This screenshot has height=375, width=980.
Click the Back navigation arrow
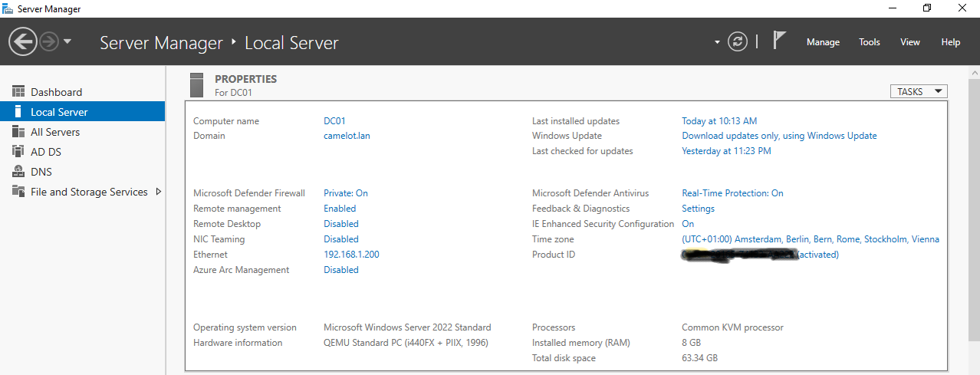click(23, 41)
